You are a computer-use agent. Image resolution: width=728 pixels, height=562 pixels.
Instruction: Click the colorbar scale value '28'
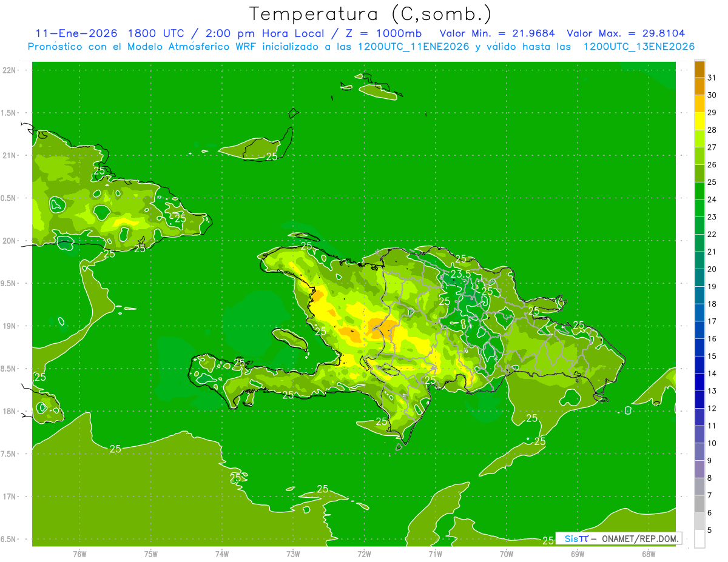click(712, 130)
